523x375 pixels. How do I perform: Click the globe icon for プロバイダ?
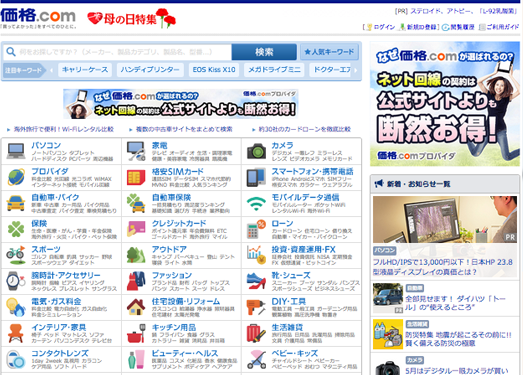coord(16,177)
